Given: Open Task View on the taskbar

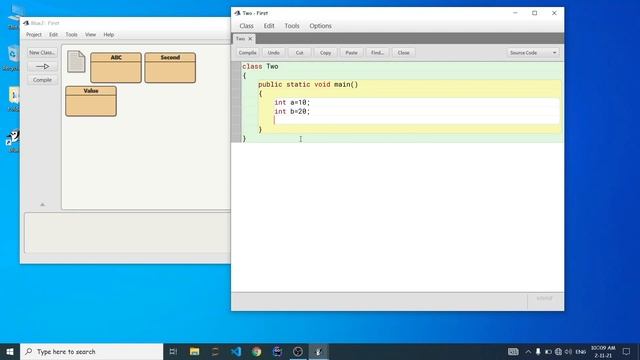Looking at the screenshot, I should [x=173, y=351].
